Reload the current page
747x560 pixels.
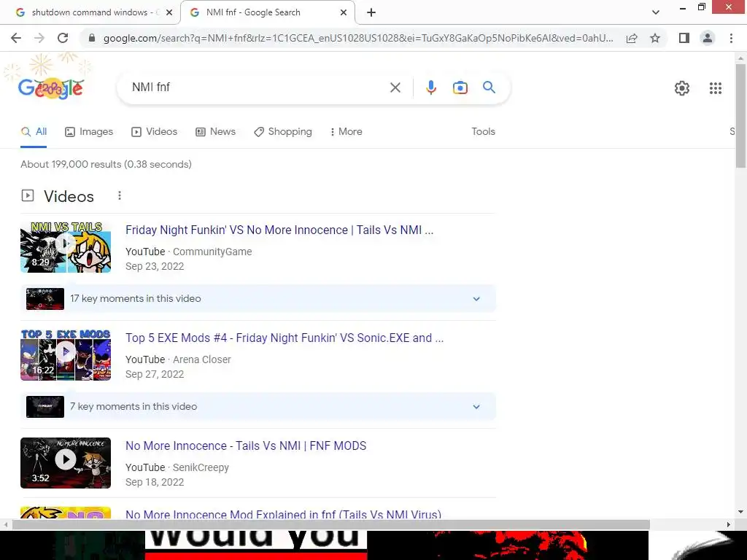(63, 38)
